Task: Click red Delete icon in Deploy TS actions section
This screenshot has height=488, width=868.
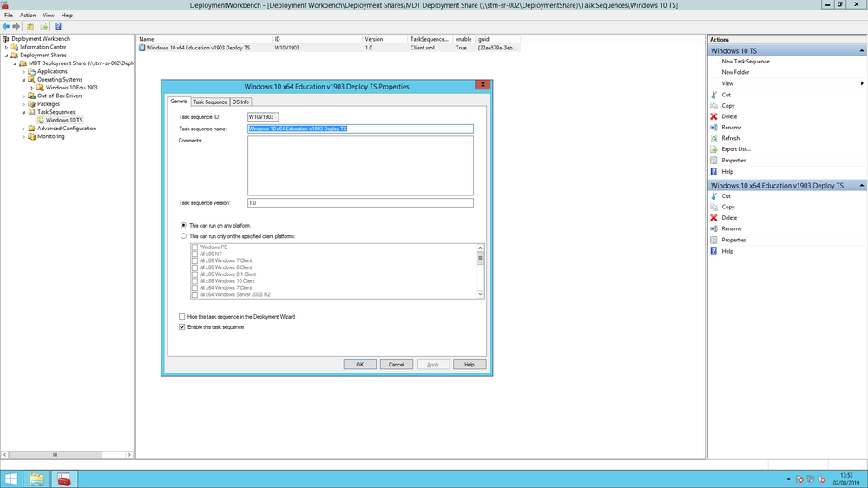Action: tap(714, 218)
